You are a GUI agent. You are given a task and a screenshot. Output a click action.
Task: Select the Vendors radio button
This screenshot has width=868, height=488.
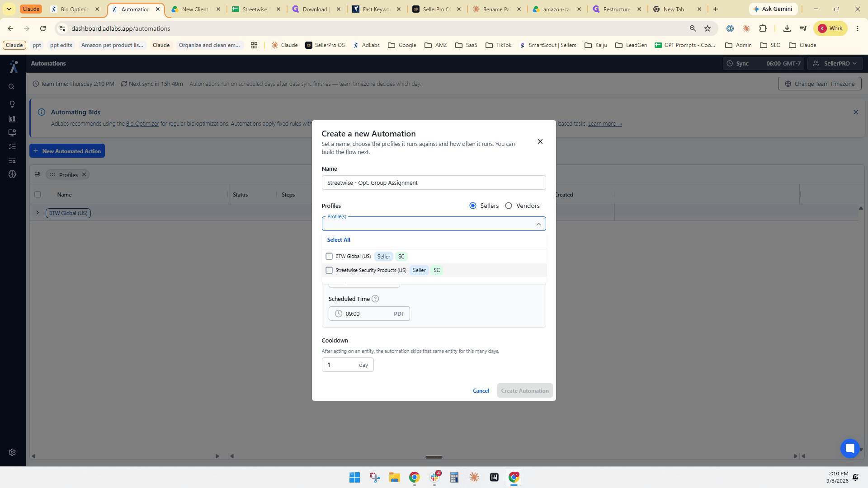(509, 206)
